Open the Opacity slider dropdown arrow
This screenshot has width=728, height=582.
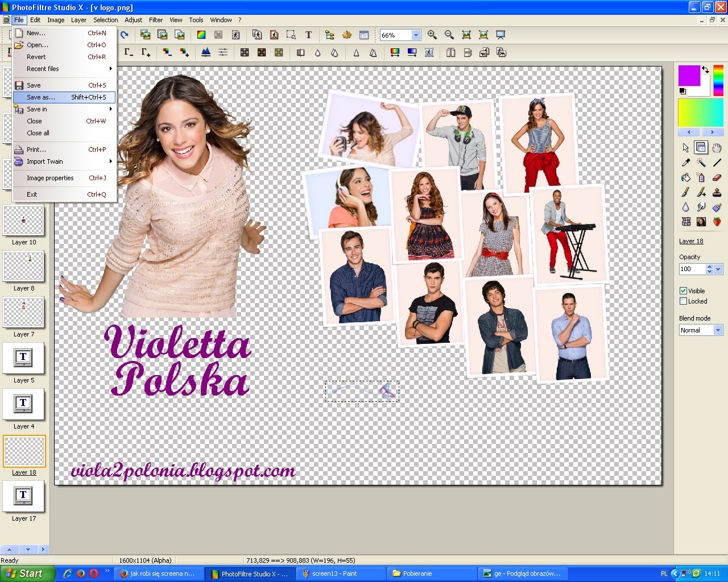point(718,269)
